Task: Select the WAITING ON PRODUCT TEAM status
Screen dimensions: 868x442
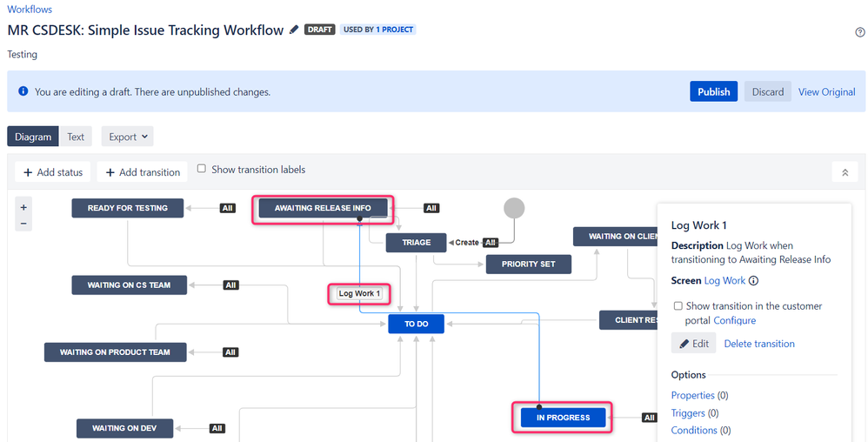Action: [115, 352]
